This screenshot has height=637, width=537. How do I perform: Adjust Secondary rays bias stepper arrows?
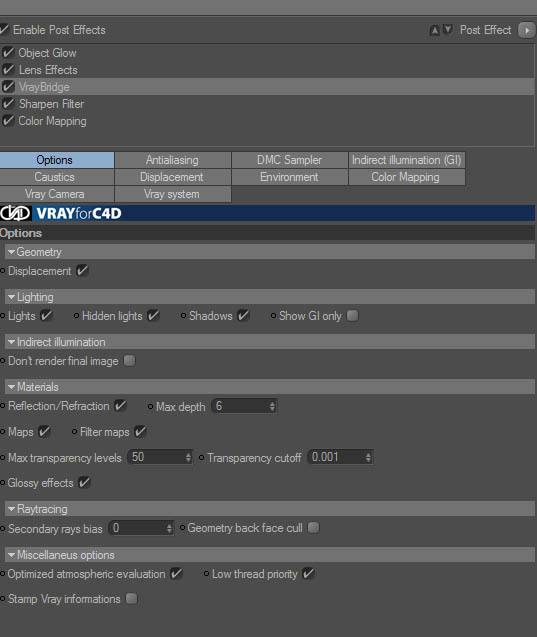click(x=169, y=528)
